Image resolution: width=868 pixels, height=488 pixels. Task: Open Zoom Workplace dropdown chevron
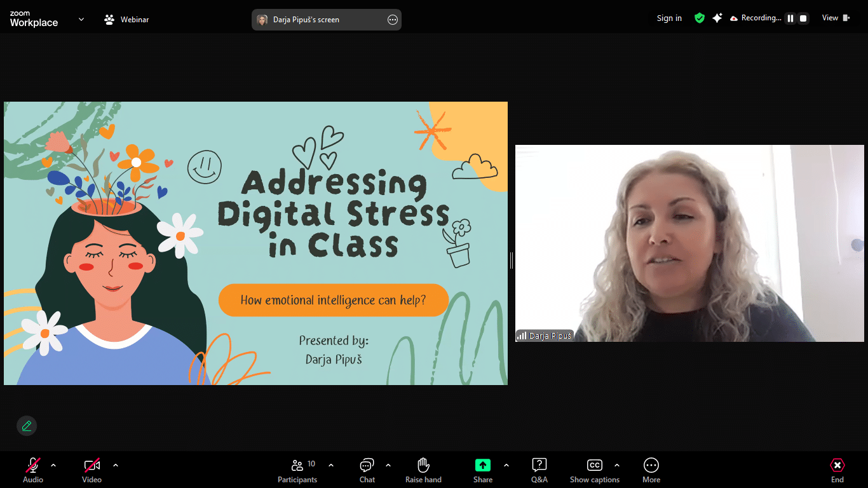pyautogui.click(x=81, y=20)
